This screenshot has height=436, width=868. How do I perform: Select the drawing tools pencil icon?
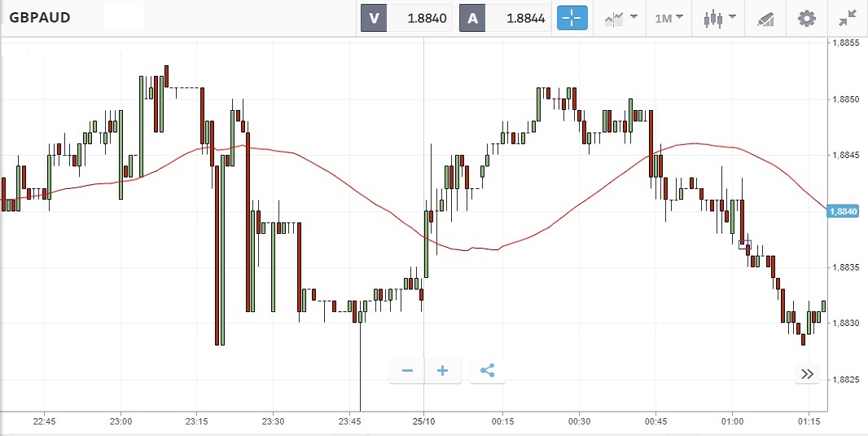click(x=765, y=18)
